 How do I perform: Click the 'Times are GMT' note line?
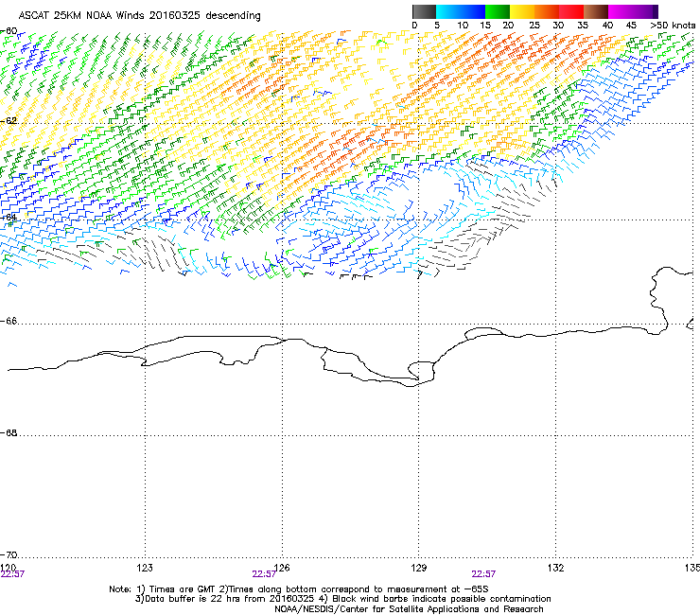pos(299,589)
